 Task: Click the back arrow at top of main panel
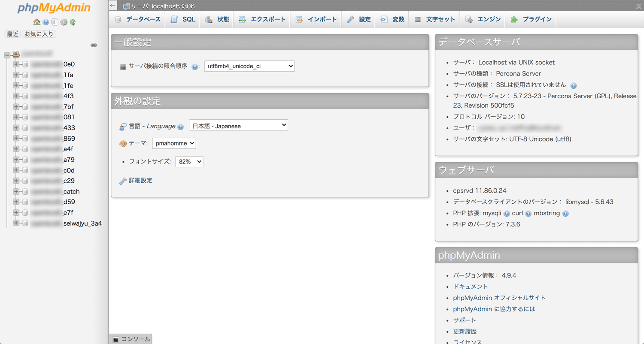click(x=113, y=6)
